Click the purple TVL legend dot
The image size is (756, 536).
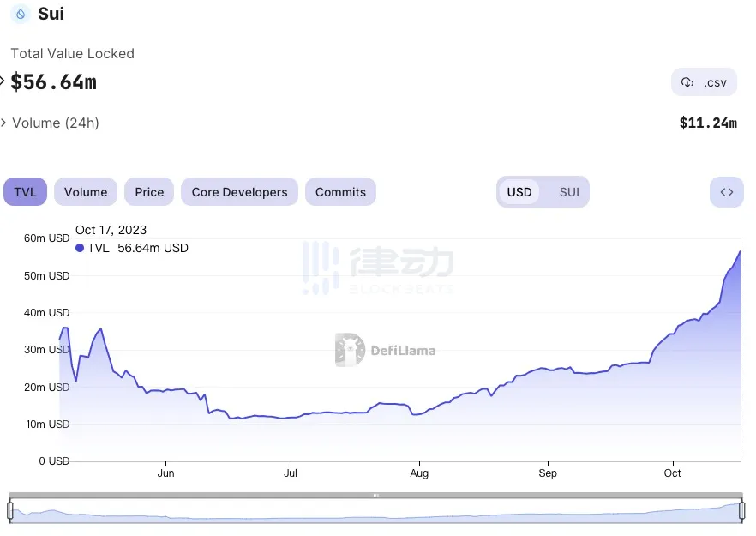pyautogui.click(x=80, y=248)
